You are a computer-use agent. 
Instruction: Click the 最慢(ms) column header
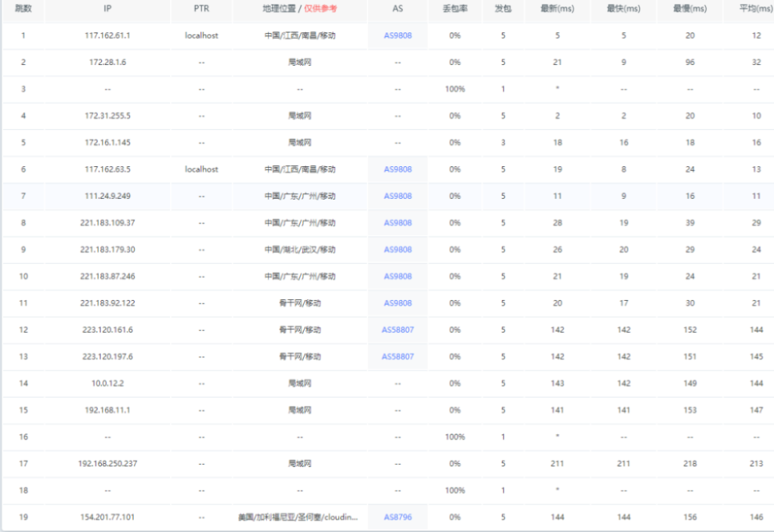click(x=690, y=8)
